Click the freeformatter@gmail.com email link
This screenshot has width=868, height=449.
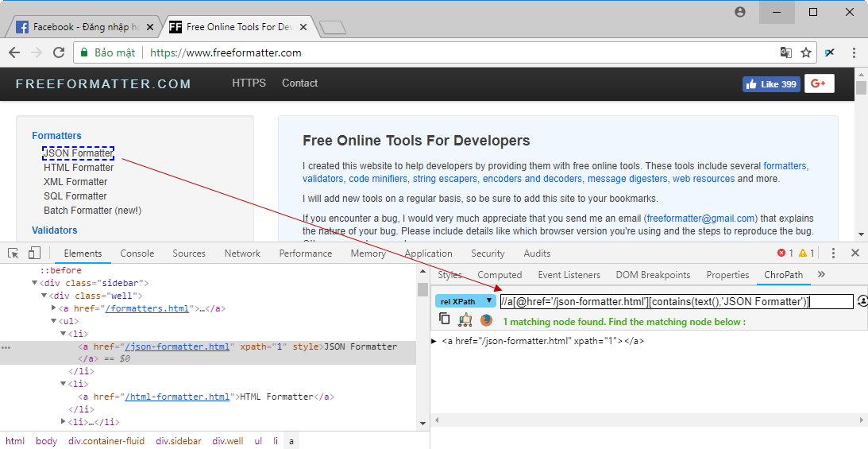coord(700,218)
